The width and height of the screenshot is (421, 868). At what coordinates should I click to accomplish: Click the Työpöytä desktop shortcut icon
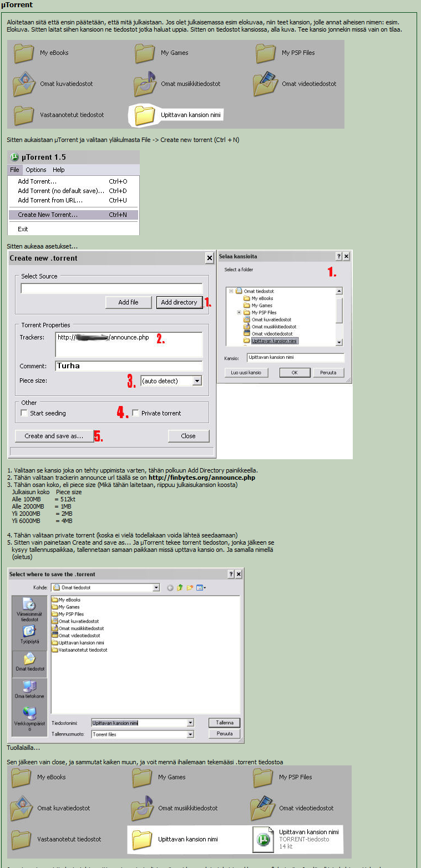click(x=29, y=632)
